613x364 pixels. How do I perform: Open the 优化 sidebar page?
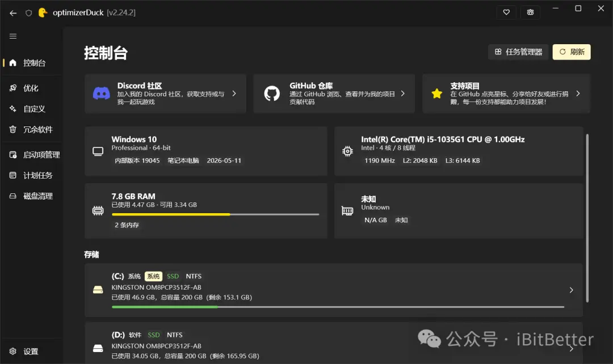pyautogui.click(x=31, y=88)
